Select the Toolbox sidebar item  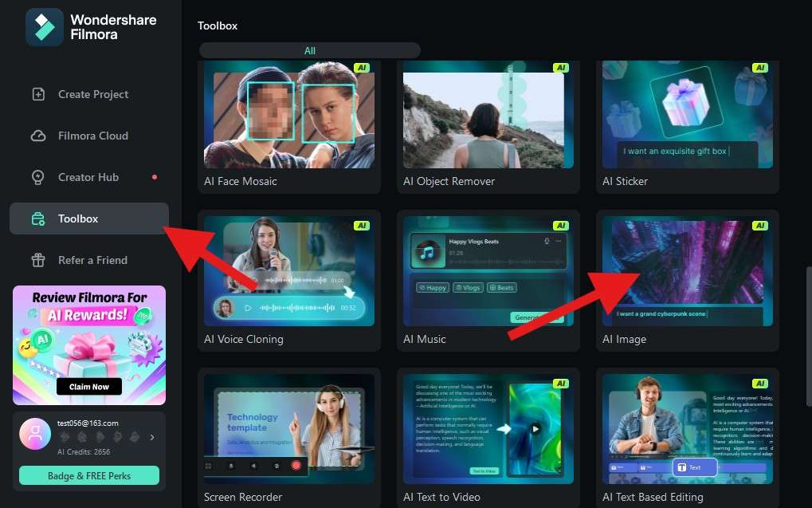[89, 219]
